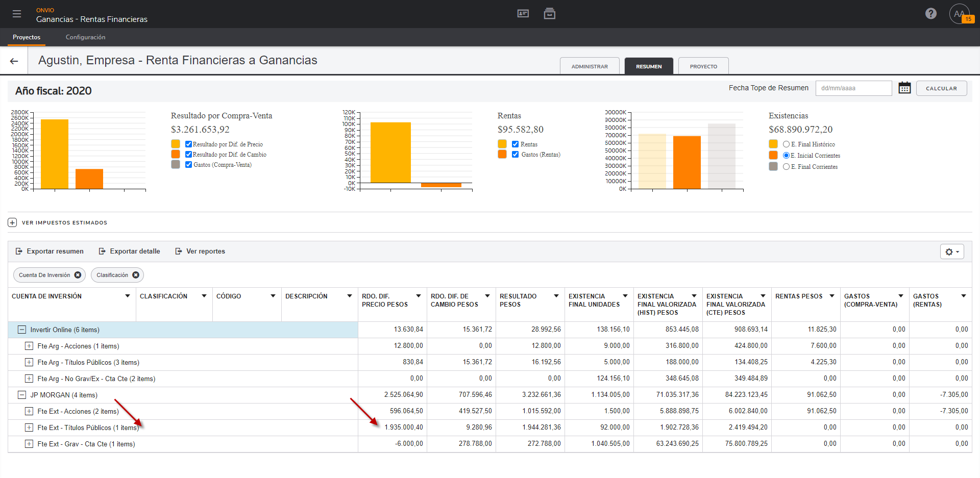980x478 pixels.
Task: Remove the Cuenta De Inversión grouping chip
Action: 78,275
